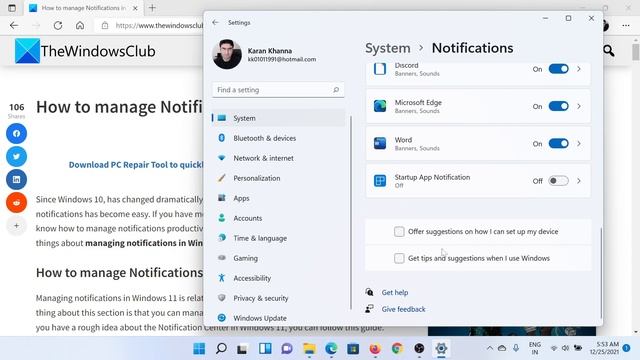Turn off Microsoft Edge notifications toggle
The height and width of the screenshot is (360, 640).
tap(558, 106)
